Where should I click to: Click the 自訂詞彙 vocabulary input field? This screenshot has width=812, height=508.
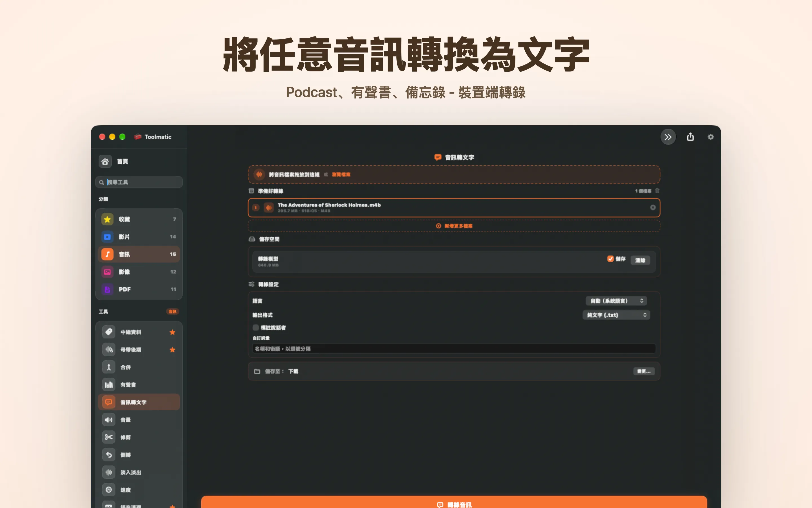(x=454, y=349)
